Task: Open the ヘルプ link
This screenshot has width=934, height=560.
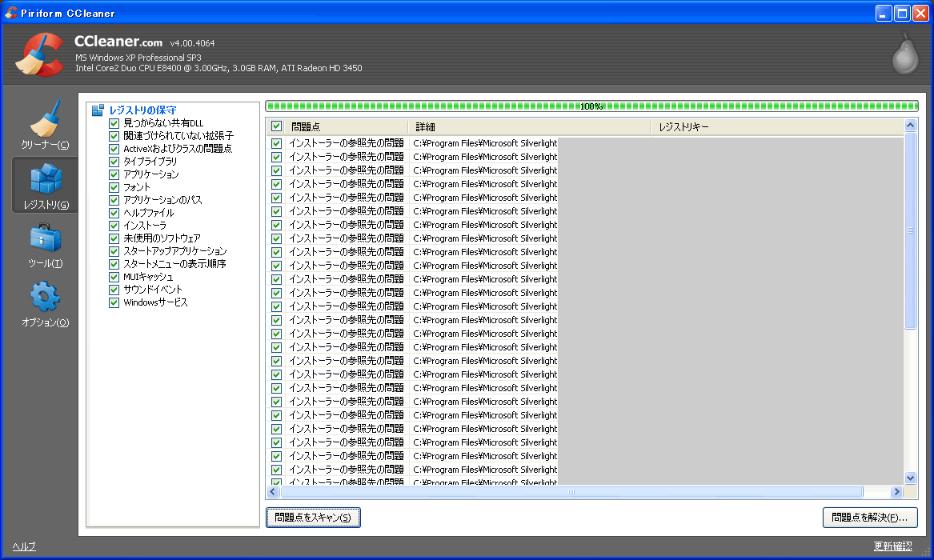Action: (x=25, y=546)
